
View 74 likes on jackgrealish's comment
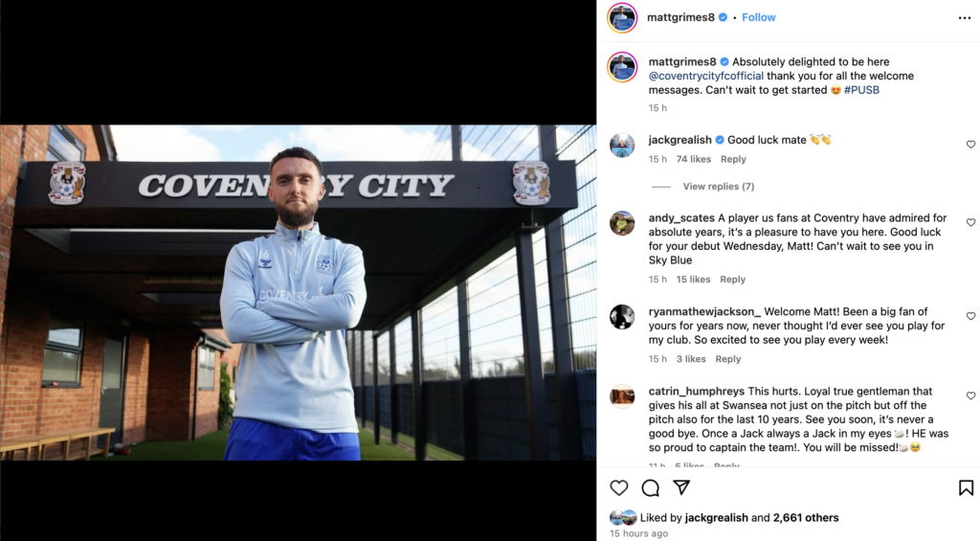(693, 160)
